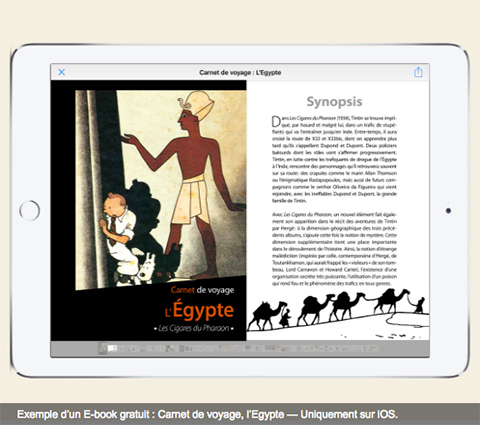The width and height of the screenshot is (480, 425).
Task: Jump to a middle page in the thumbnail scrubber
Action: [240, 348]
